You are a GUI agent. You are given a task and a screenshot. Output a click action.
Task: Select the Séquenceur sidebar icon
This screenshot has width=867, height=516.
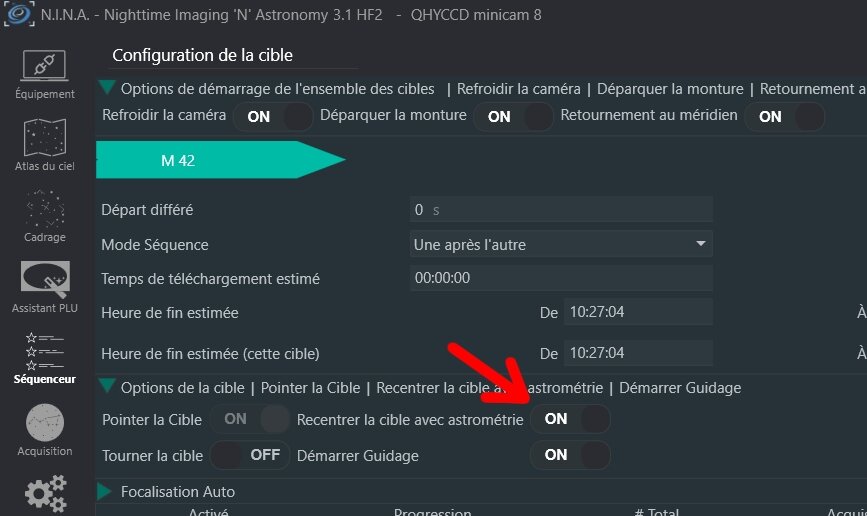point(44,352)
